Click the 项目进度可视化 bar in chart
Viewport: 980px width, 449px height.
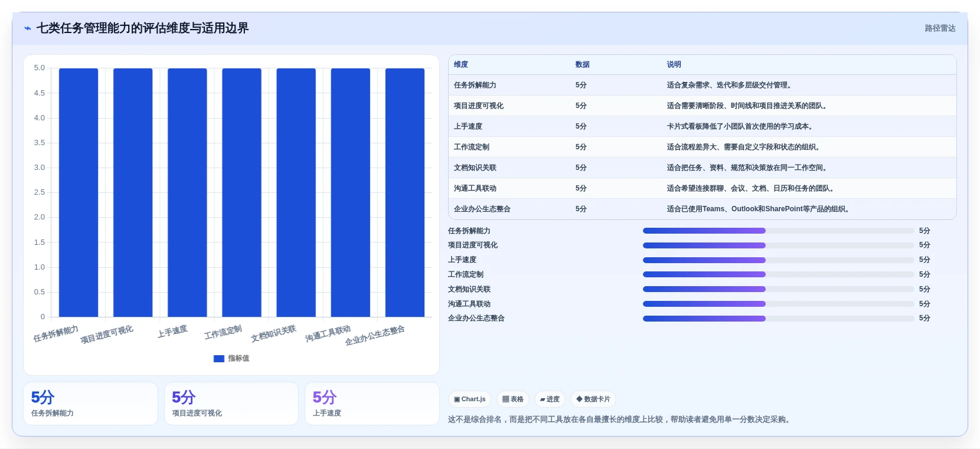click(x=133, y=192)
